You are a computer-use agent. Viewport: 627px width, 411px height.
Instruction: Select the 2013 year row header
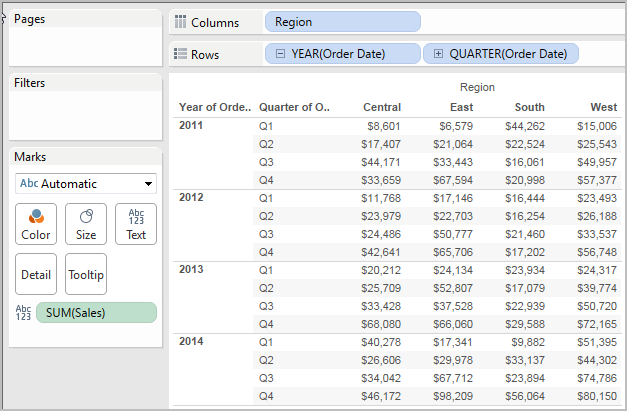tap(191, 269)
